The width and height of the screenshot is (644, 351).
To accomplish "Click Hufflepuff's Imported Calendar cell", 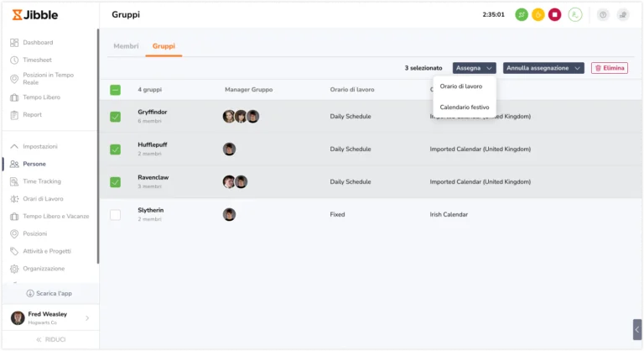I will pyautogui.click(x=480, y=149).
